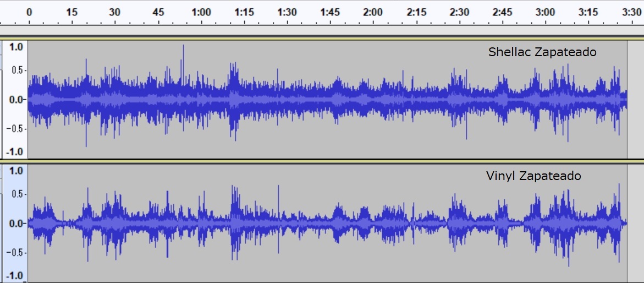The height and width of the screenshot is (283, 644).
Task: Click the -0.5 value on Shellac vertical scale
Action: (x=15, y=129)
